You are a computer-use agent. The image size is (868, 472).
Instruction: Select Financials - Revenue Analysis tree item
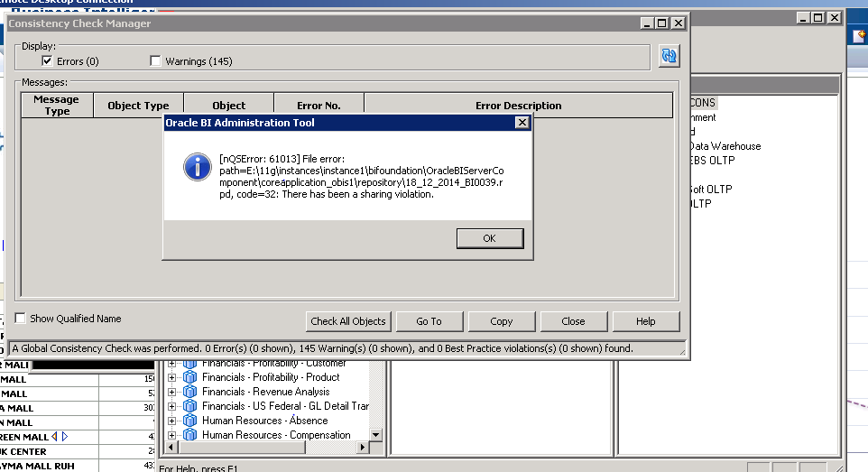point(265,392)
